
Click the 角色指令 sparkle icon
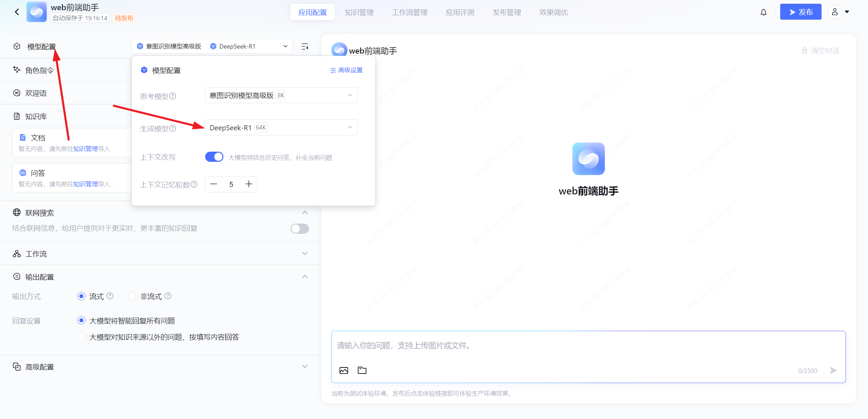[17, 70]
